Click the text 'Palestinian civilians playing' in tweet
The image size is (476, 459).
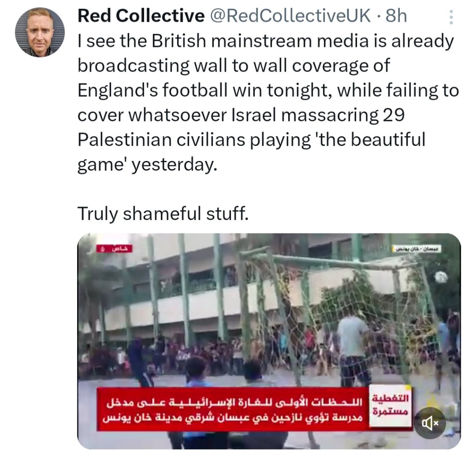tap(195, 140)
